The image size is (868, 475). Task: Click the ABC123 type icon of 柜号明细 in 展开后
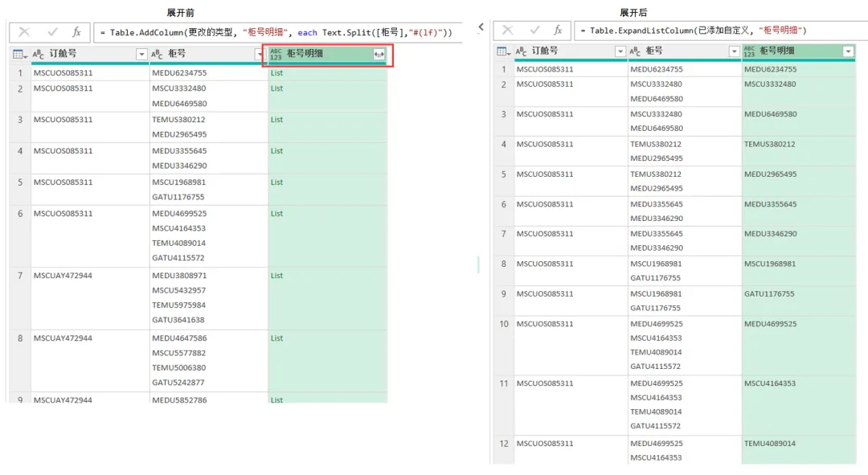coord(750,51)
